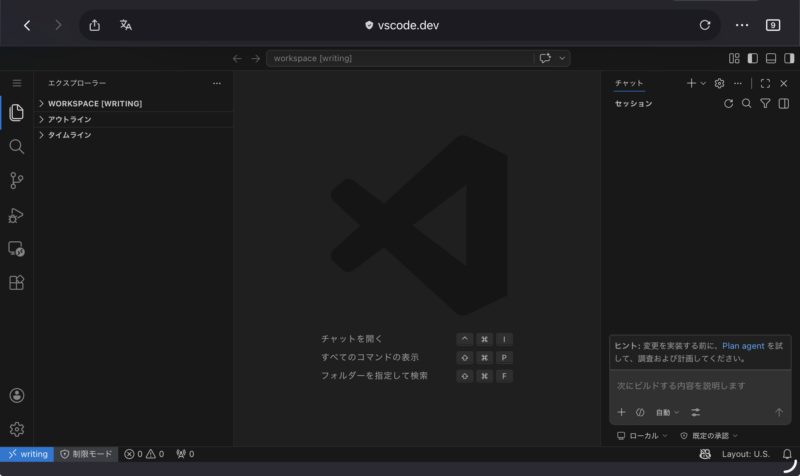Open Copilot status icon in status bar

pyautogui.click(x=705, y=454)
